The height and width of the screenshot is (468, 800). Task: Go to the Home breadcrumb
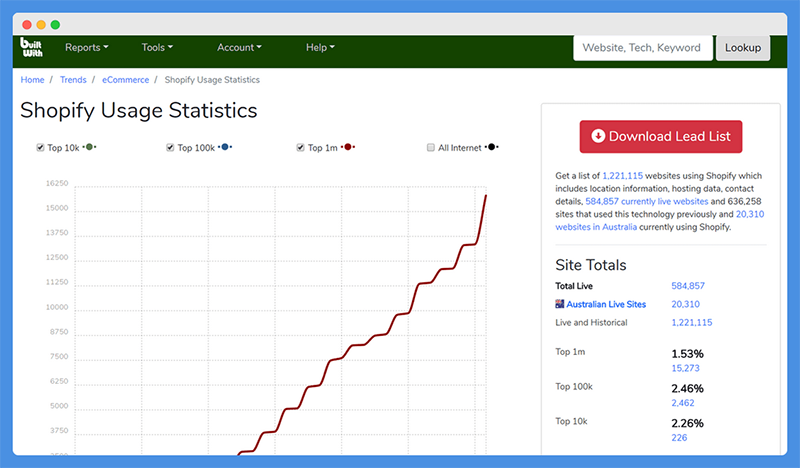[32, 80]
